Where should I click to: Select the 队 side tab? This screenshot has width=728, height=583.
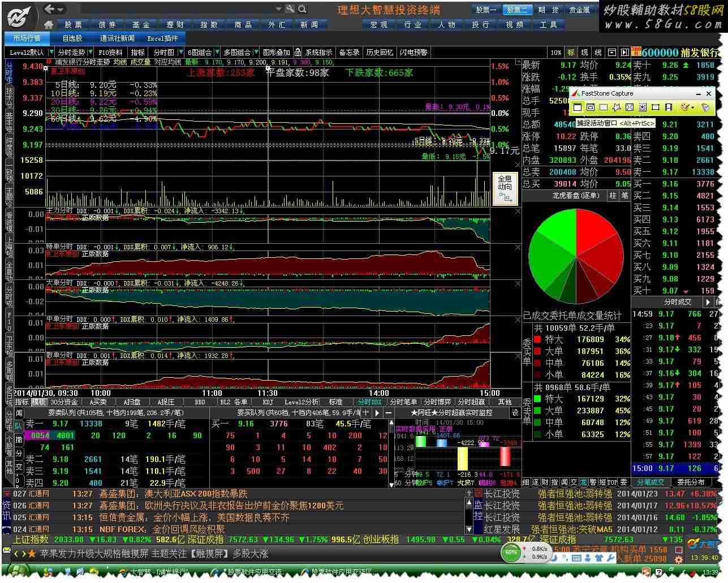pyautogui.click(x=19, y=426)
